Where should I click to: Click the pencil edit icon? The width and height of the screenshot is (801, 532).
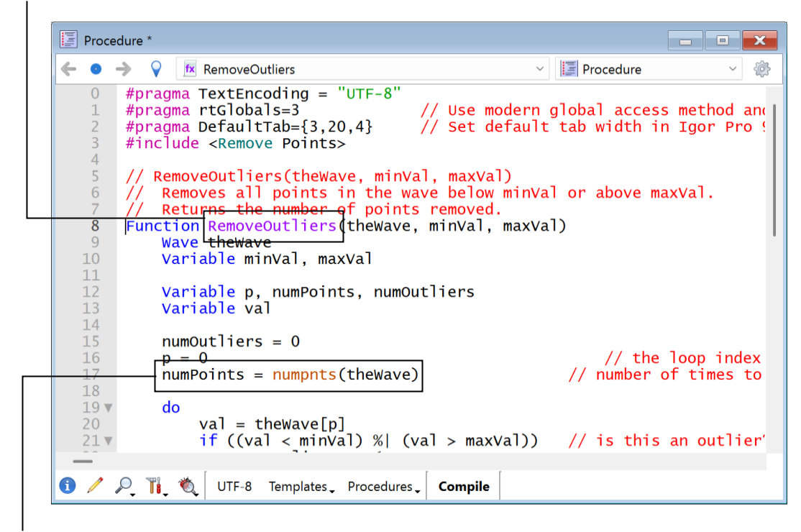click(95, 486)
